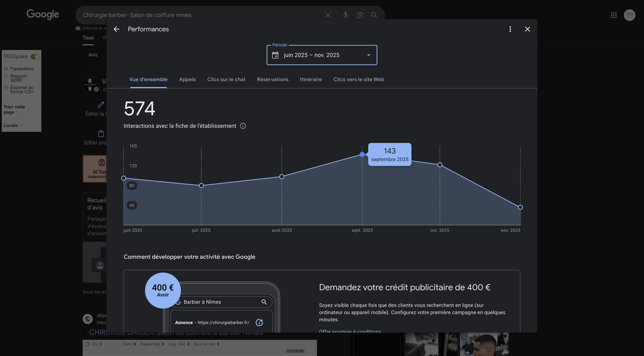Toggle the SEOquake extension switch off
Screen dimensions: 644x356
point(35,56)
